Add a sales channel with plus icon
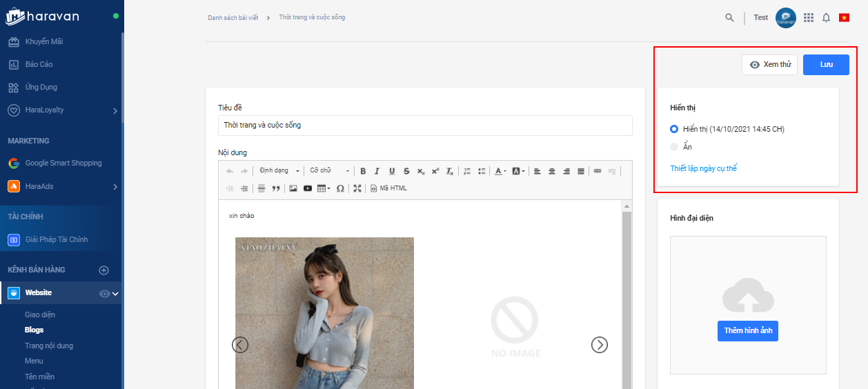Image resolution: width=868 pixels, height=389 pixels. 104,270
